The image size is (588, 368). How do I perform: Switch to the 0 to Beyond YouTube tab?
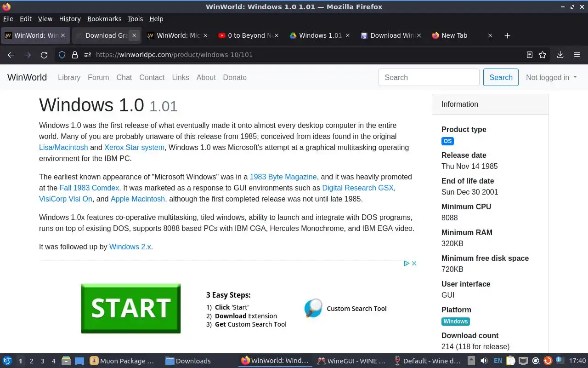[248, 35]
